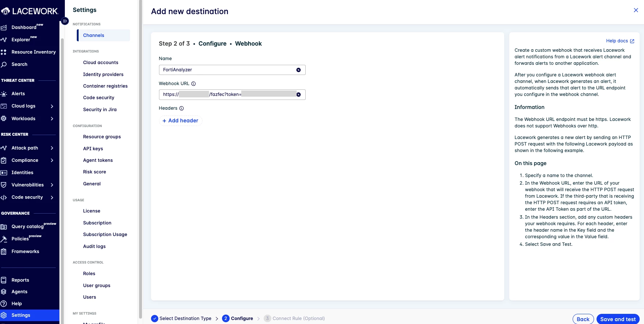Expand the Code security submenu arrow

point(52,197)
